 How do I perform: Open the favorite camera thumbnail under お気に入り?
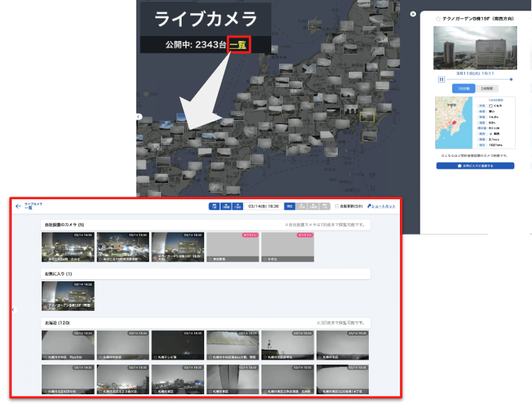point(68,296)
